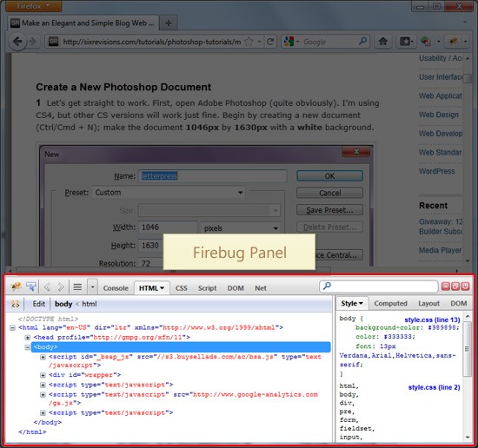Switch to the Computed side tab
478x448 pixels.
point(390,303)
